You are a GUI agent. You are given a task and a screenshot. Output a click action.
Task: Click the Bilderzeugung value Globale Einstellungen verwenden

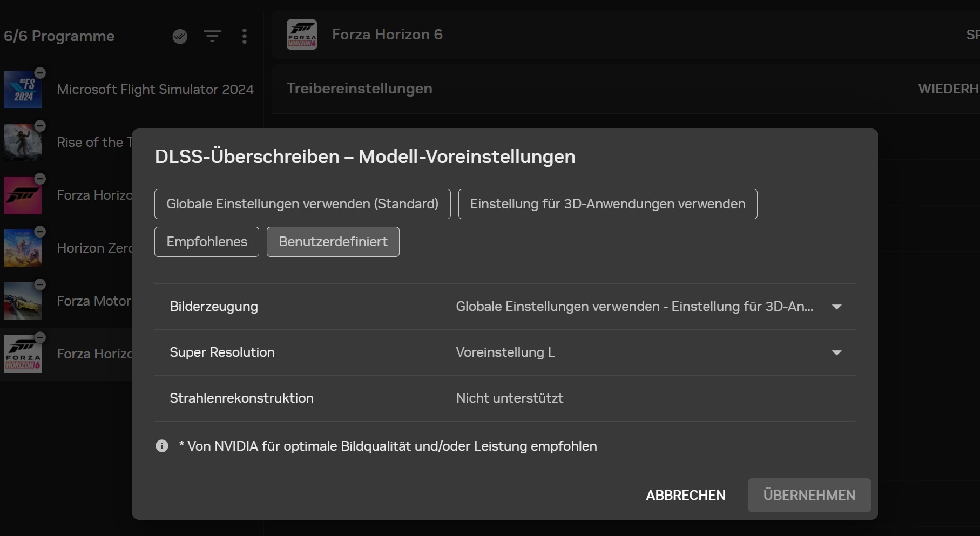pyautogui.click(x=634, y=307)
